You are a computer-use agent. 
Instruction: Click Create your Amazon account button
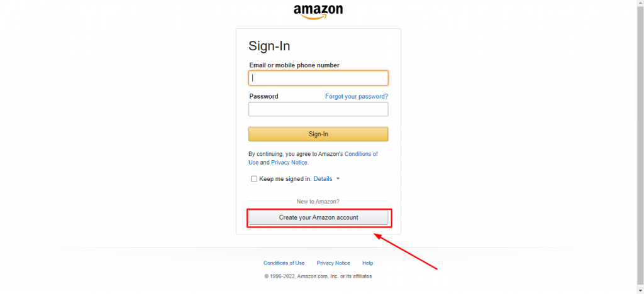click(318, 218)
